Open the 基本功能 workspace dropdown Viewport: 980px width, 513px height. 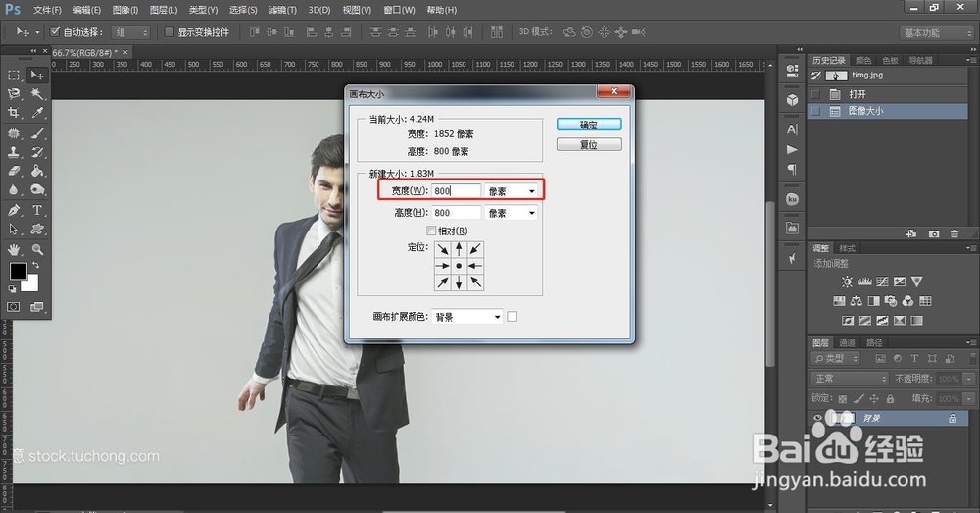[x=937, y=33]
